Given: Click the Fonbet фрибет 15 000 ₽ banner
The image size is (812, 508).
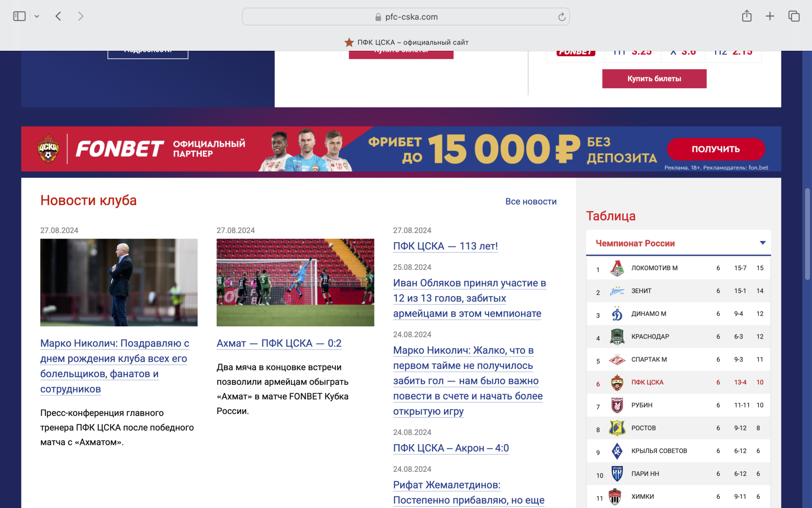Looking at the screenshot, I should click(x=401, y=149).
